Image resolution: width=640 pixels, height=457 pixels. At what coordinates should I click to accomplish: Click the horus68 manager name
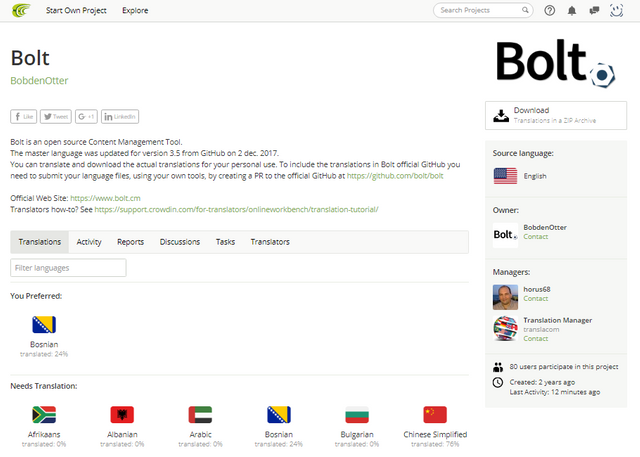tap(537, 289)
